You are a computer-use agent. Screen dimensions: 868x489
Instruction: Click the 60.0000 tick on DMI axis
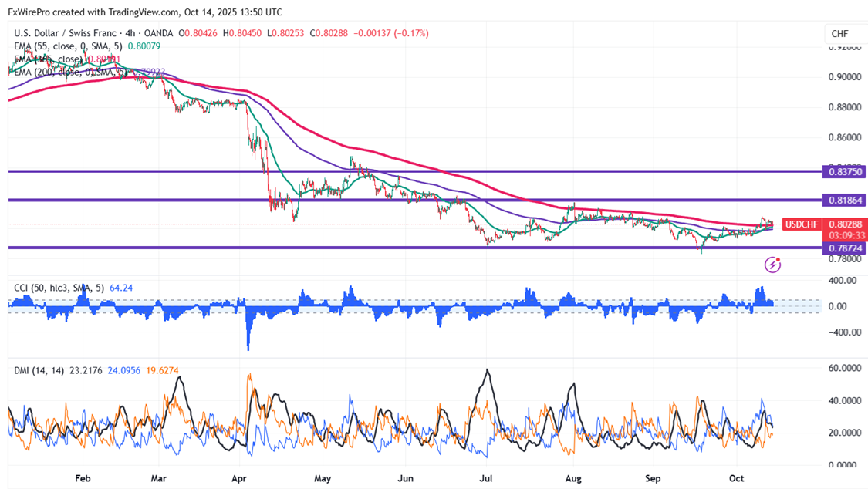845,368
